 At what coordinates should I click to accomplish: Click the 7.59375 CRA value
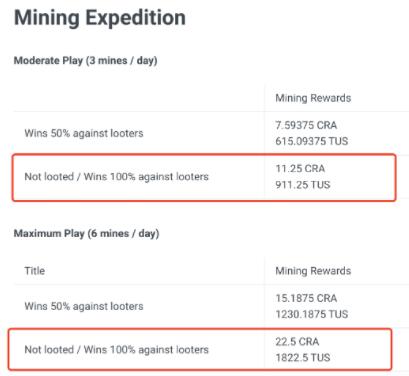tap(306, 125)
